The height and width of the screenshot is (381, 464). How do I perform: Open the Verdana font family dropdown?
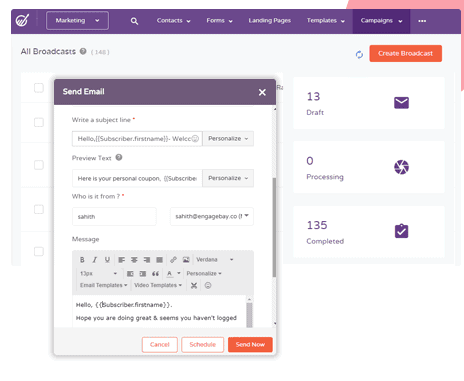point(215,260)
